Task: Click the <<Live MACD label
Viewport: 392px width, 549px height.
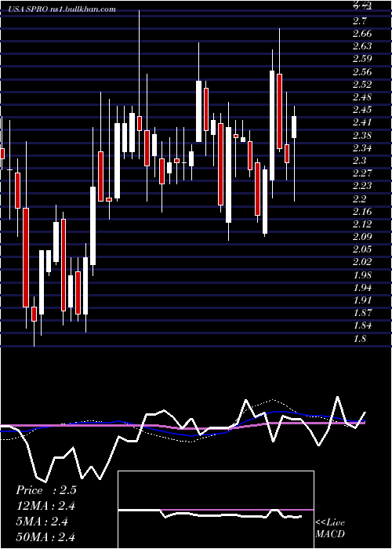Action: [330, 529]
